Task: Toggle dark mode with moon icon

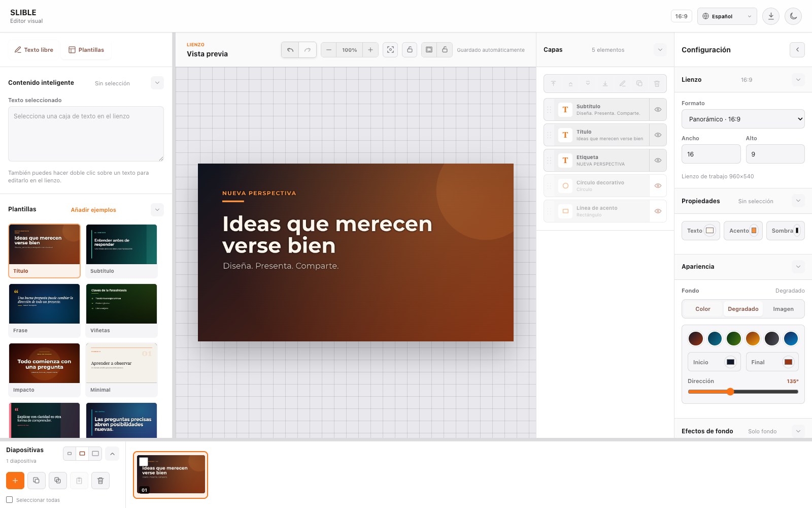Action: pyautogui.click(x=793, y=16)
